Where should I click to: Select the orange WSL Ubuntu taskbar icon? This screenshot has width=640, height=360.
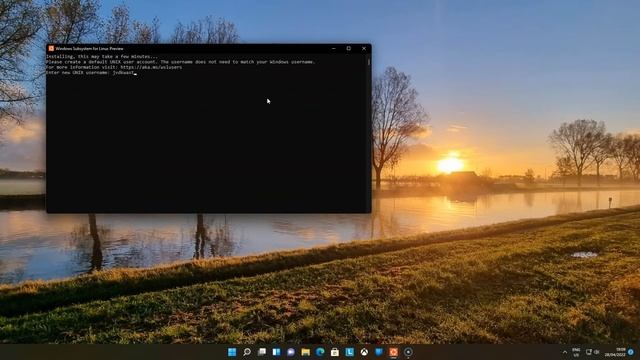(393, 352)
